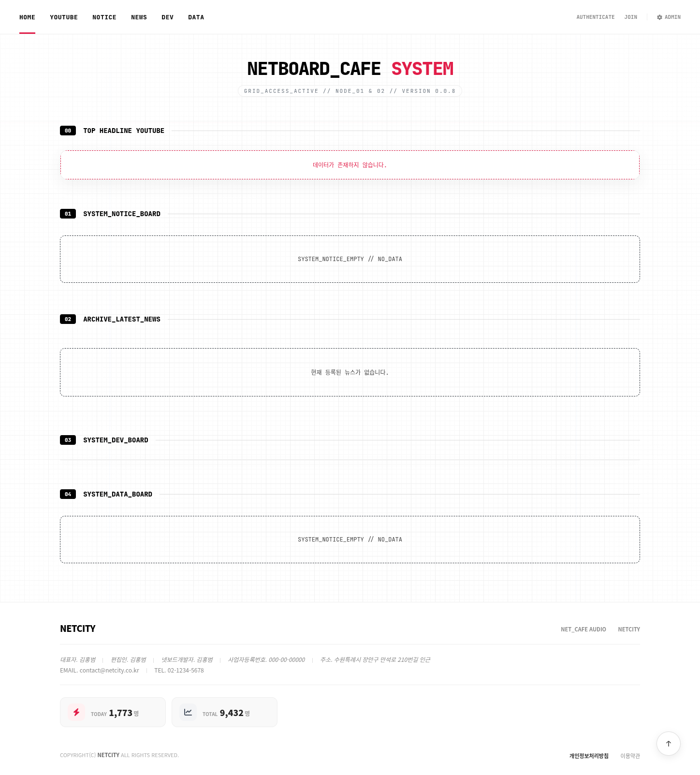Click the AUTHENTICATE link
The height and width of the screenshot is (775, 700).
595,17
